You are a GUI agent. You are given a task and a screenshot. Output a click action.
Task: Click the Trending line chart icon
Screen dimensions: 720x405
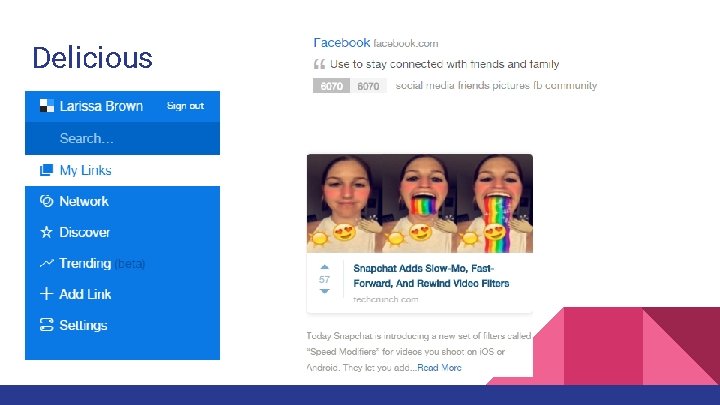[46, 263]
